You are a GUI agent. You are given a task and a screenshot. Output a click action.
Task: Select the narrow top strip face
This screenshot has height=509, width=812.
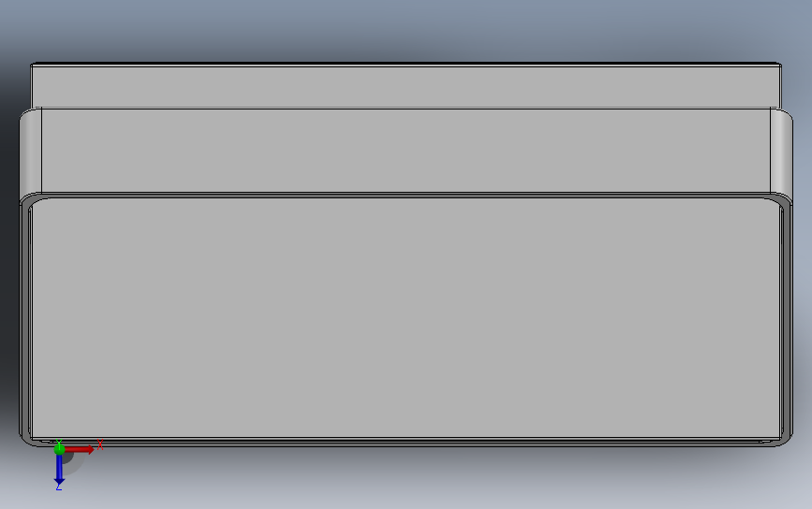[x=406, y=87]
